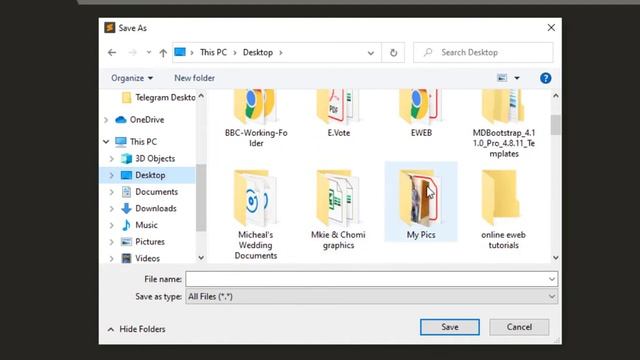The width and height of the screenshot is (640, 360).
Task: Select the BBC-Working-Folder folder
Action: point(256,119)
